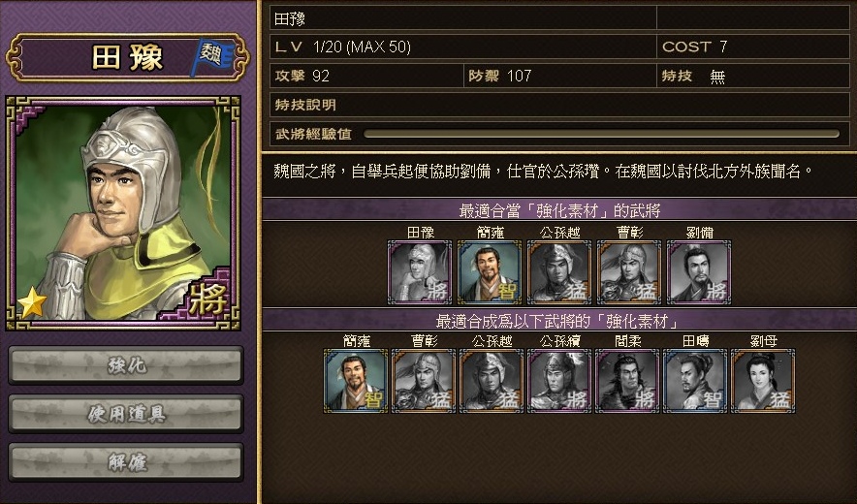Select 劉備 portrait in top row
Viewport: 857px width, 504px height.
tap(699, 272)
